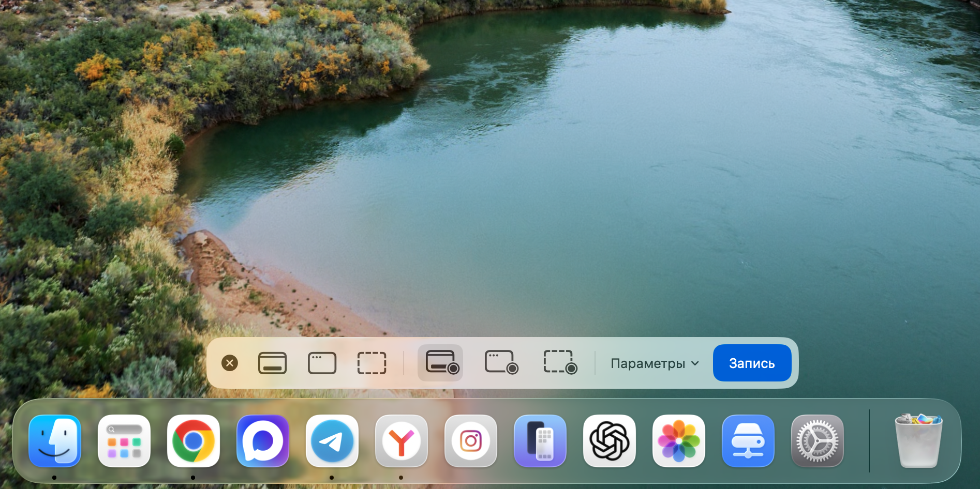Open the Max messenger app in the Dock
The height and width of the screenshot is (489, 980).
pos(263,441)
